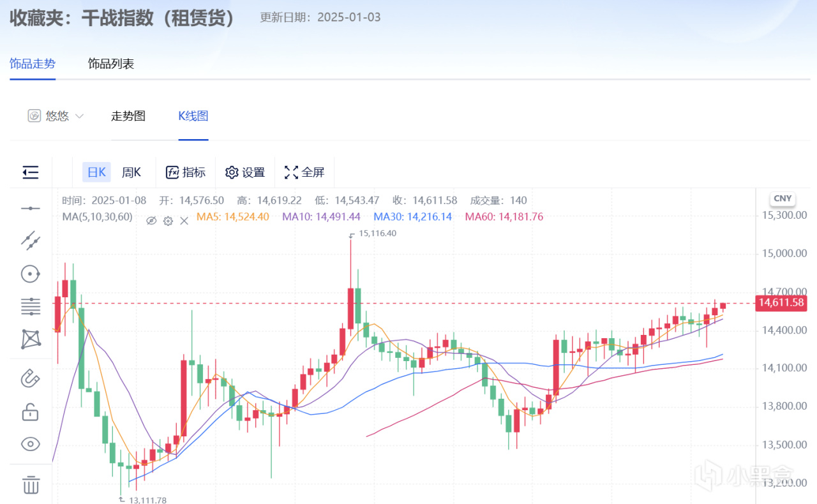Enter 全屏 fullscreen mode

click(x=304, y=172)
